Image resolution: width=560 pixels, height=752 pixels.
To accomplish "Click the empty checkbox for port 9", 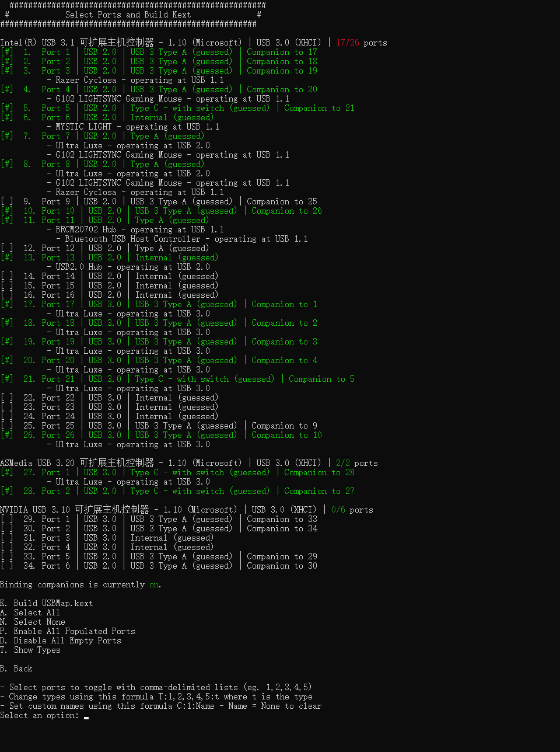I will click(6, 201).
